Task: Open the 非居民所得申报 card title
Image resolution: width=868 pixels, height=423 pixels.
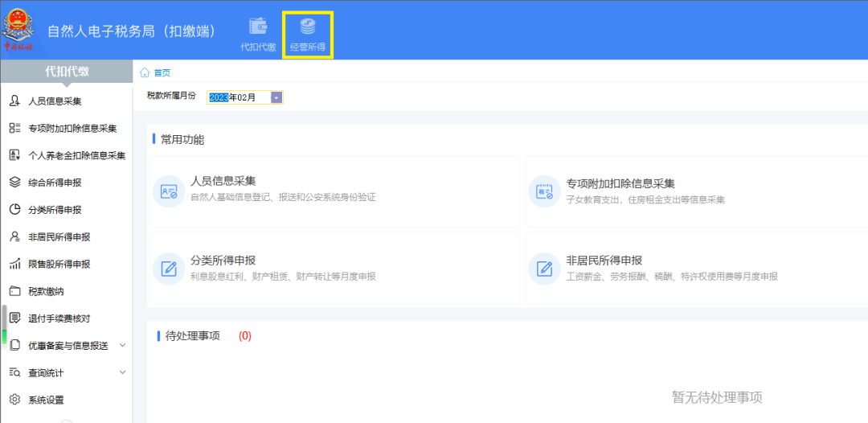Action: click(604, 261)
